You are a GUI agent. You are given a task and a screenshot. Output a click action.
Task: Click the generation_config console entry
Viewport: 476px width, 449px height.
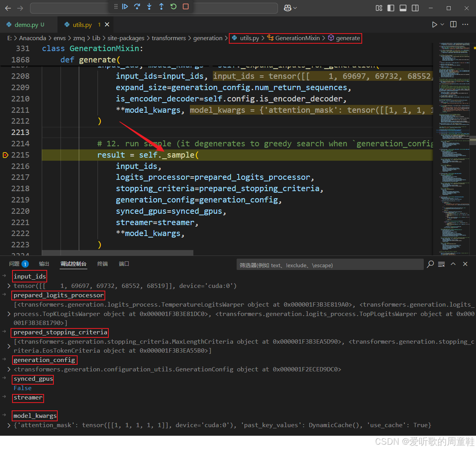(44, 360)
